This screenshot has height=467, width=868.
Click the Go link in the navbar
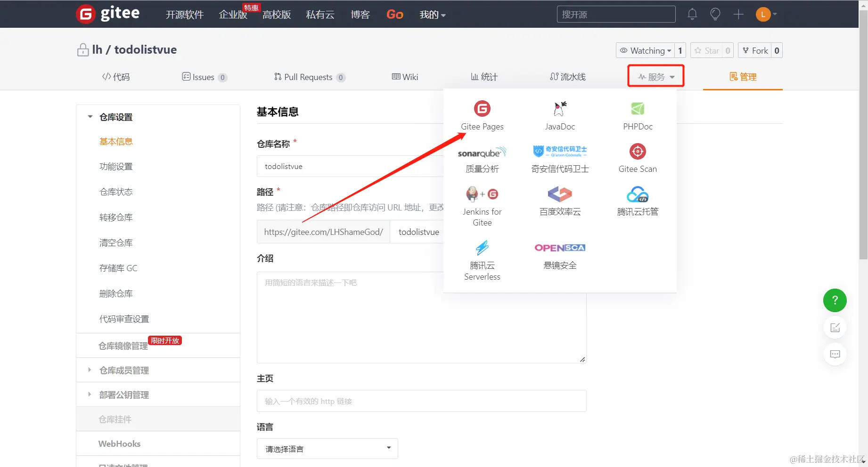395,15
